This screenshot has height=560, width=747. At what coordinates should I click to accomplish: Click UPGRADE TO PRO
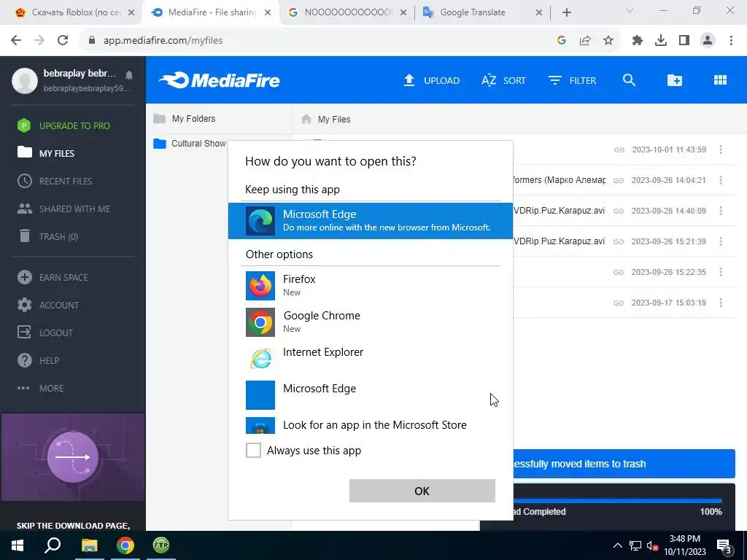click(x=63, y=125)
